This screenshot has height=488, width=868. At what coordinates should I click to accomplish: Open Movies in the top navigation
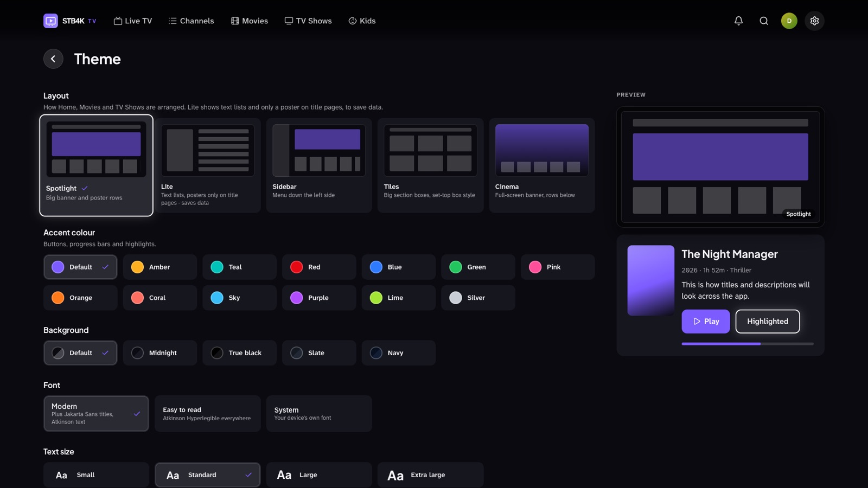tap(250, 21)
